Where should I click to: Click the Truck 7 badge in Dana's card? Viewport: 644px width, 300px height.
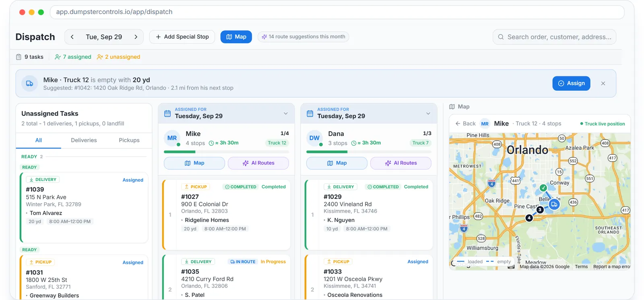pos(421,143)
